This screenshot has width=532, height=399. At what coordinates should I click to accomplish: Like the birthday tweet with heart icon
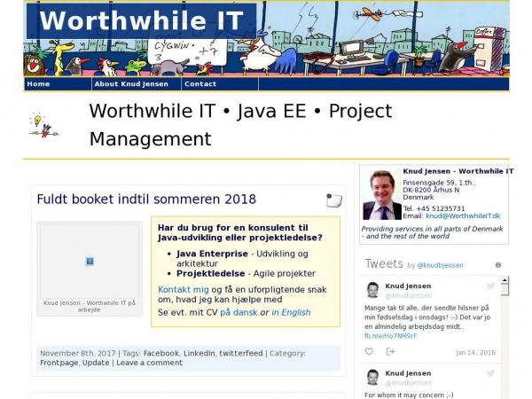pos(369,351)
